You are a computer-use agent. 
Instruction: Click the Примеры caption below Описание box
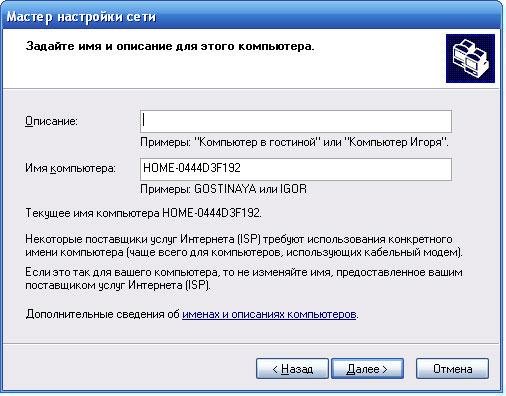[x=294, y=142]
